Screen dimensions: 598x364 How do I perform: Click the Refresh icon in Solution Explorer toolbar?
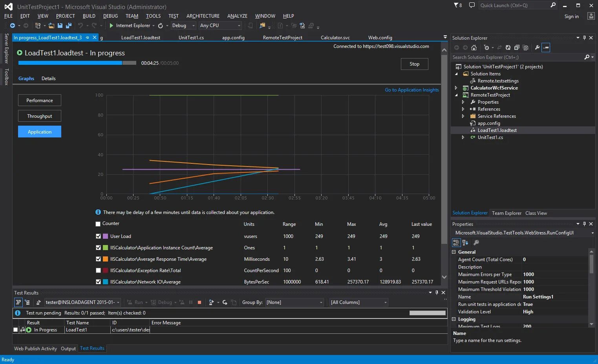click(508, 48)
